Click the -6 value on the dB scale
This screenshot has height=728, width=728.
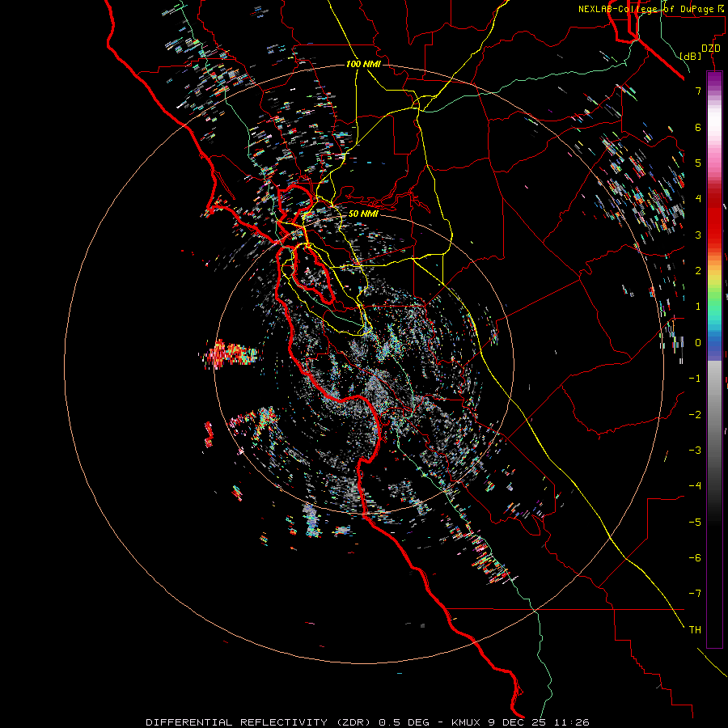pyautogui.click(x=695, y=558)
